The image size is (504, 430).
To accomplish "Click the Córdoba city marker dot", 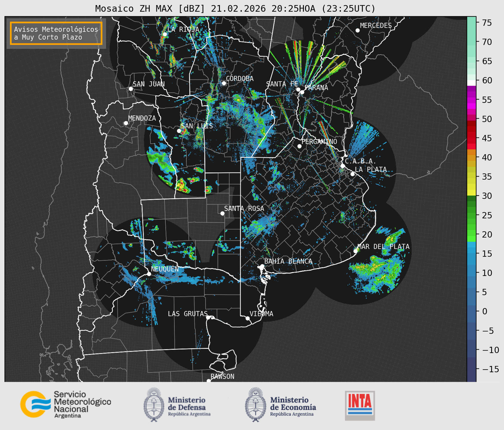I will [224, 83].
